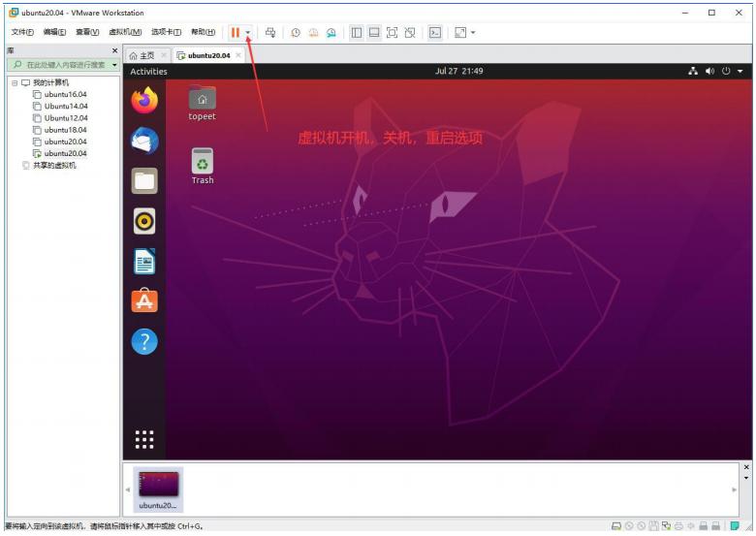Open the Jul 27 21:49 clock menu

(459, 71)
